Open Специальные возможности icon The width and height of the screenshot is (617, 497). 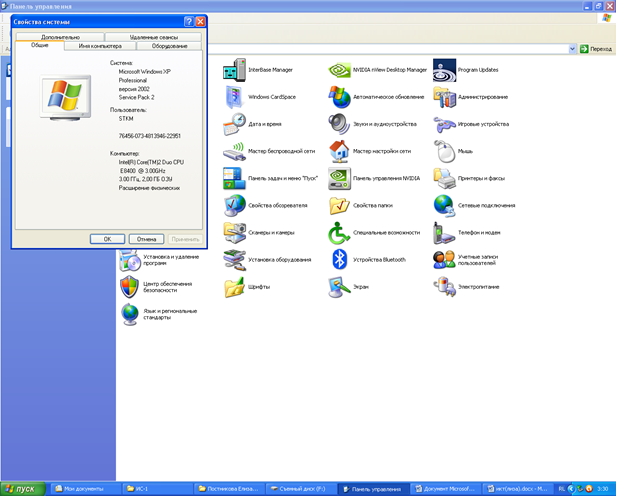click(x=339, y=233)
